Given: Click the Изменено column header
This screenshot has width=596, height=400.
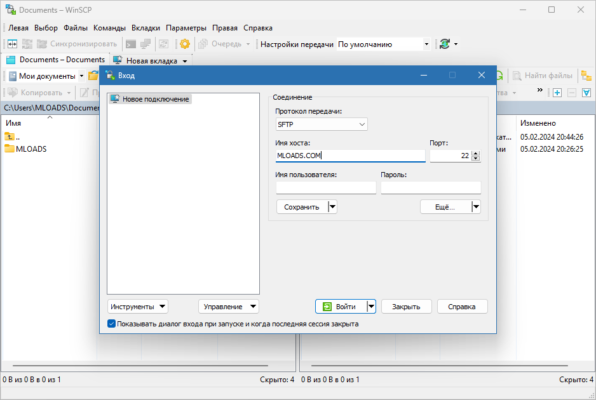Looking at the screenshot, I should (x=538, y=123).
